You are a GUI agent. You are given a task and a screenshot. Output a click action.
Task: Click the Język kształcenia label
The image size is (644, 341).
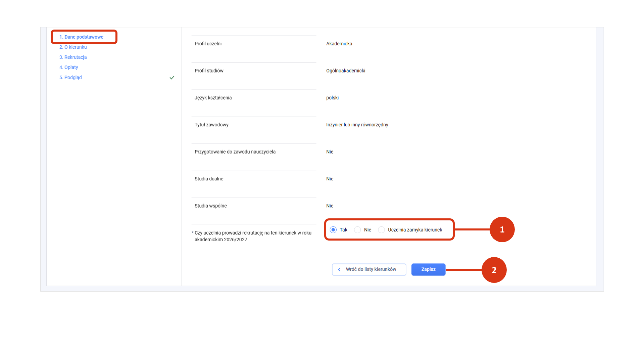pyautogui.click(x=213, y=98)
